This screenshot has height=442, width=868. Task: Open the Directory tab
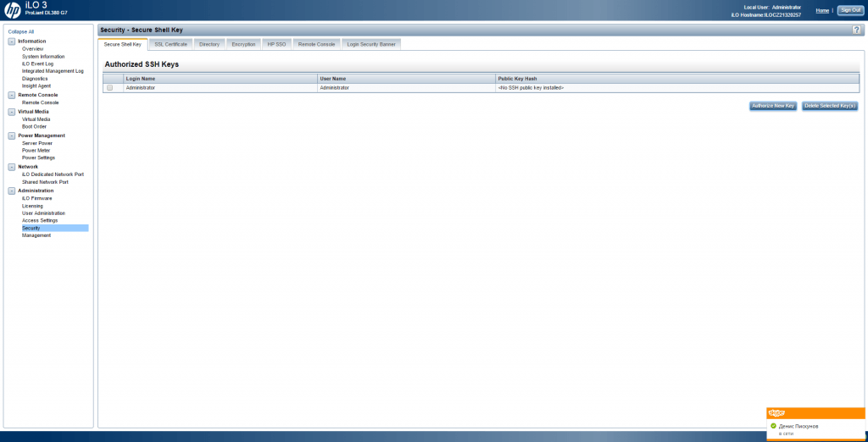pyautogui.click(x=209, y=44)
